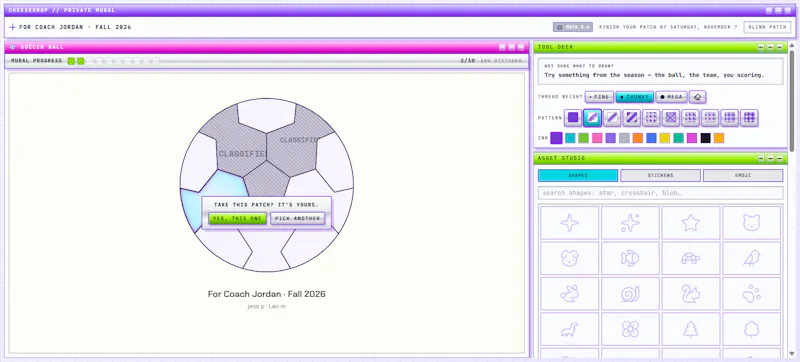Click the right panel scrollbar

click(x=792, y=100)
